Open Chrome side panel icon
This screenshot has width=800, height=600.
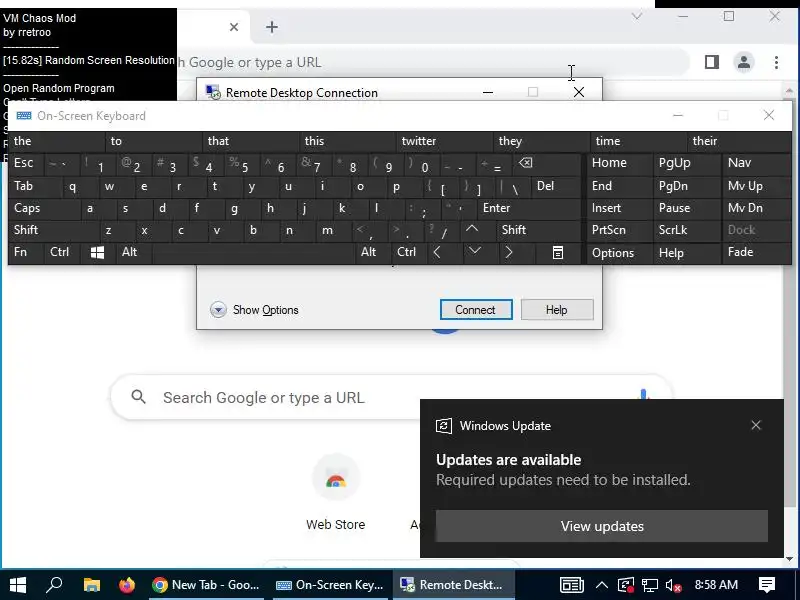click(x=712, y=62)
